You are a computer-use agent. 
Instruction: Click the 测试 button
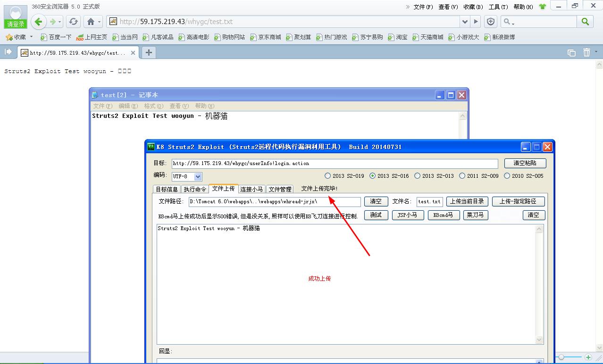376,215
